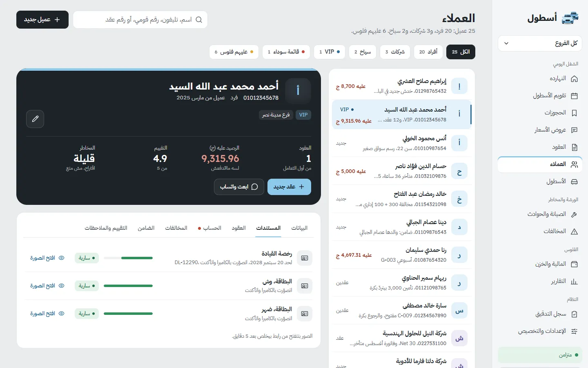Click ابعت واتساب button
Screen dimensions: 588x368
pyautogui.click(x=239, y=187)
